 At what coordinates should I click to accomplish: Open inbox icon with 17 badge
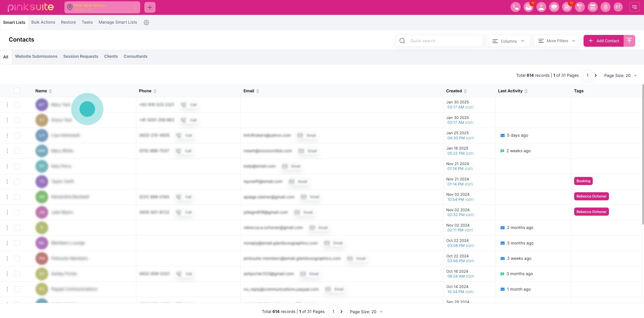click(x=528, y=7)
